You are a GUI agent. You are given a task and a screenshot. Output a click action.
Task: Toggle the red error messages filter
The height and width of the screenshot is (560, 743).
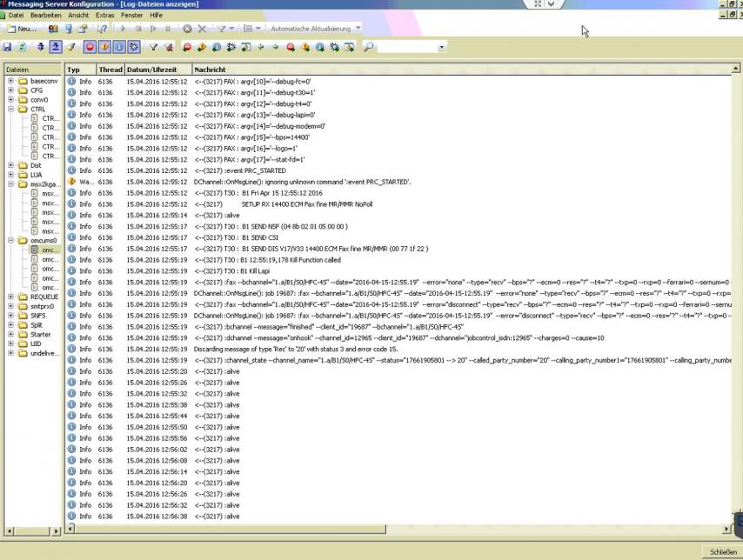90,47
